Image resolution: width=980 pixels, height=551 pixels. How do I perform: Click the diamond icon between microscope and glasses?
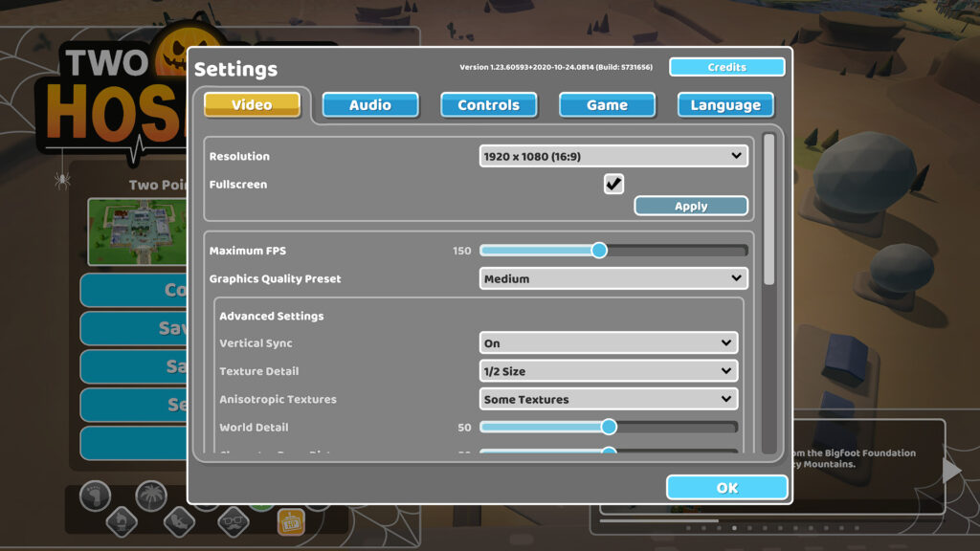(x=179, y=521)
